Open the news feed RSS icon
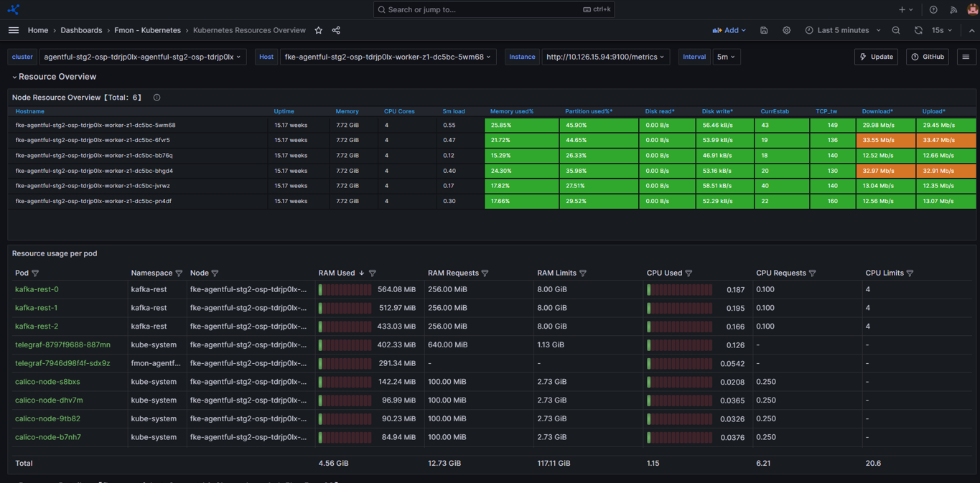980x483 pixels. (x=953, y=10)
